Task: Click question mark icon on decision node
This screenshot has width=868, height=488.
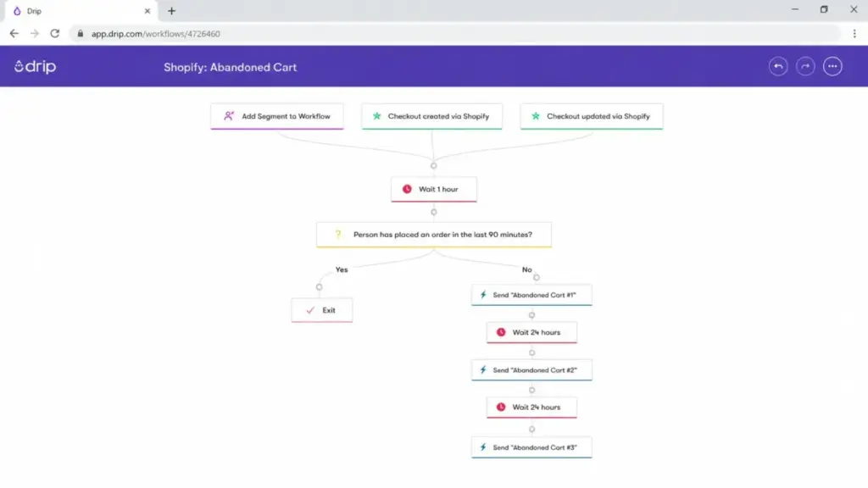Action: click(x=338, y=235)
